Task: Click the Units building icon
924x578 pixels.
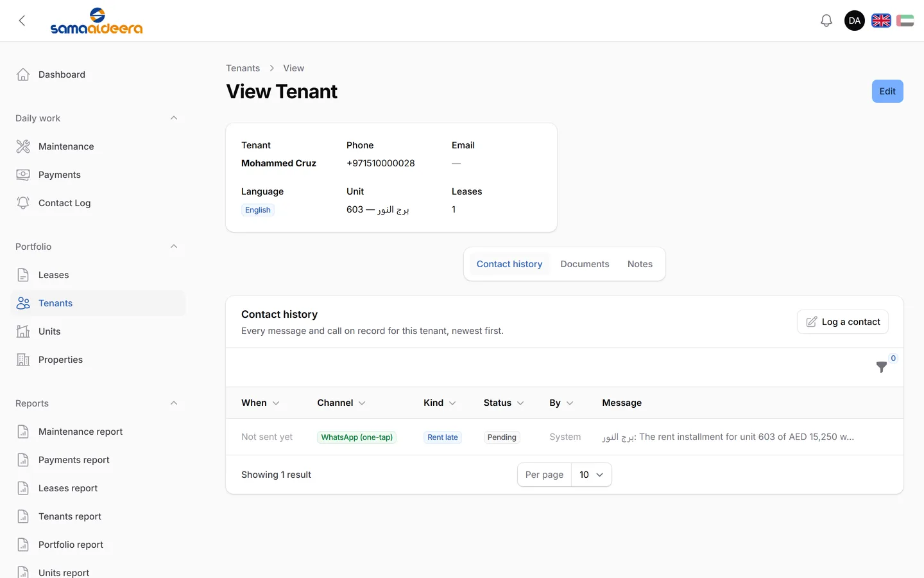Action: 23,331
